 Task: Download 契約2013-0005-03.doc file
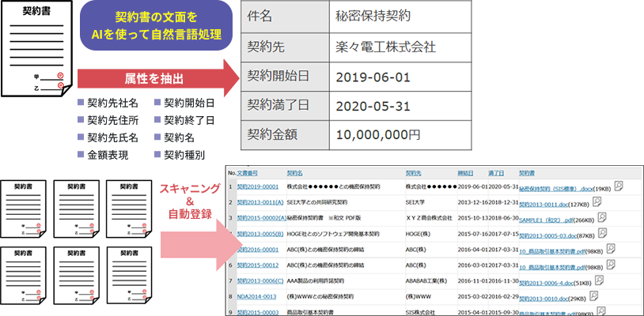tap(549, 235)
